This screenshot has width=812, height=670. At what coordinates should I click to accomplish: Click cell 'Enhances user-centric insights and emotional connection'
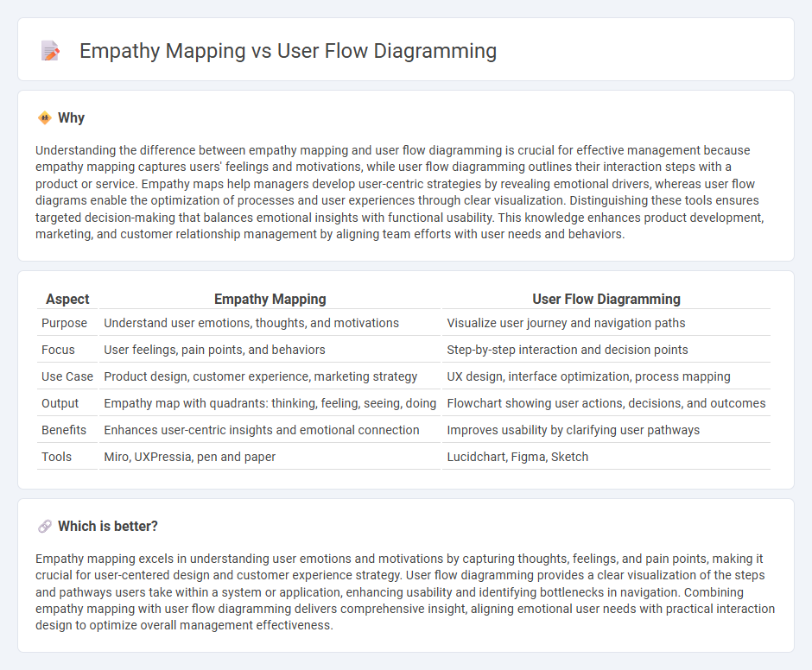(x=270, y=430)
